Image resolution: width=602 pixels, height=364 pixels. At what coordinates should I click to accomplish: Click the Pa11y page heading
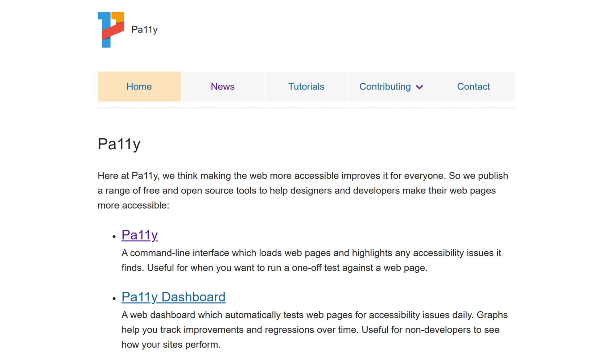click(x=119, y=144)
